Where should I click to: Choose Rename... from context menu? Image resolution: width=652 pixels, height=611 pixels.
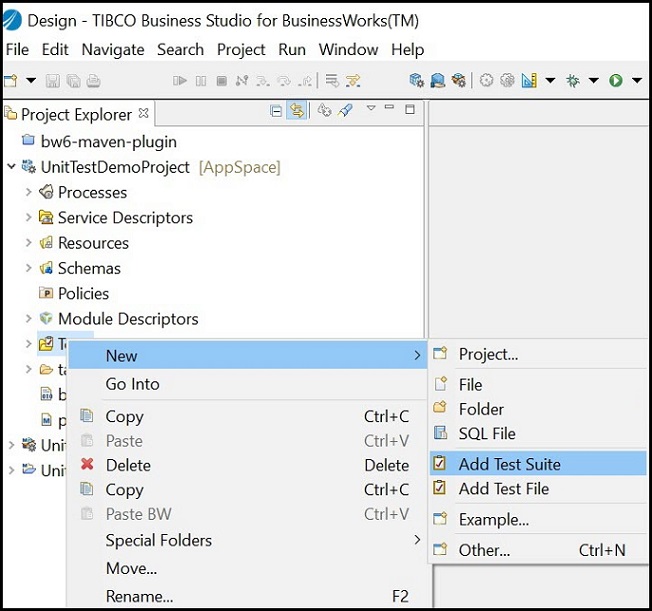click(x=248, y=596)
